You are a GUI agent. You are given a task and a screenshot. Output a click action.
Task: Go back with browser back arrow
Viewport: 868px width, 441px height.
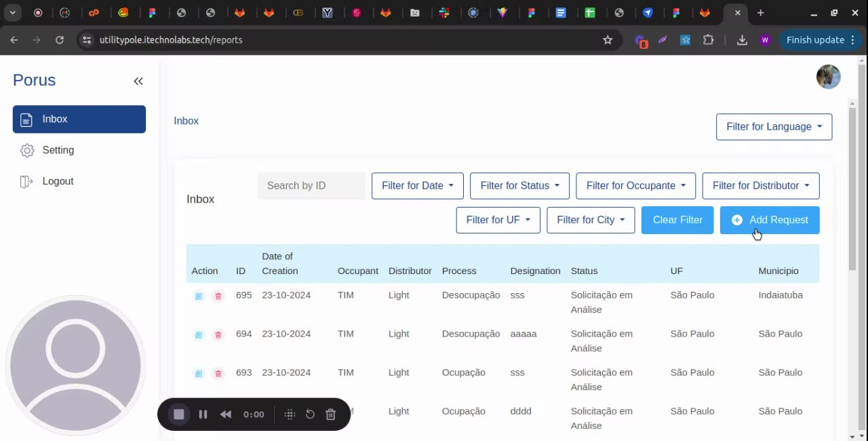(x=14, y=40)
